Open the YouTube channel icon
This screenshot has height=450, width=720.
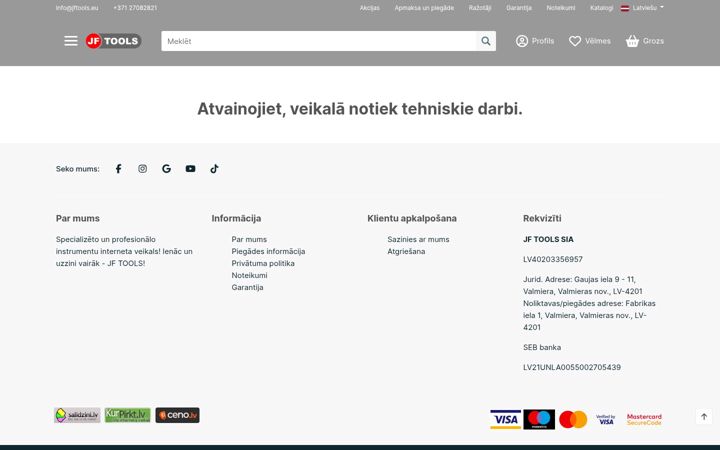[x=191, y=169]
